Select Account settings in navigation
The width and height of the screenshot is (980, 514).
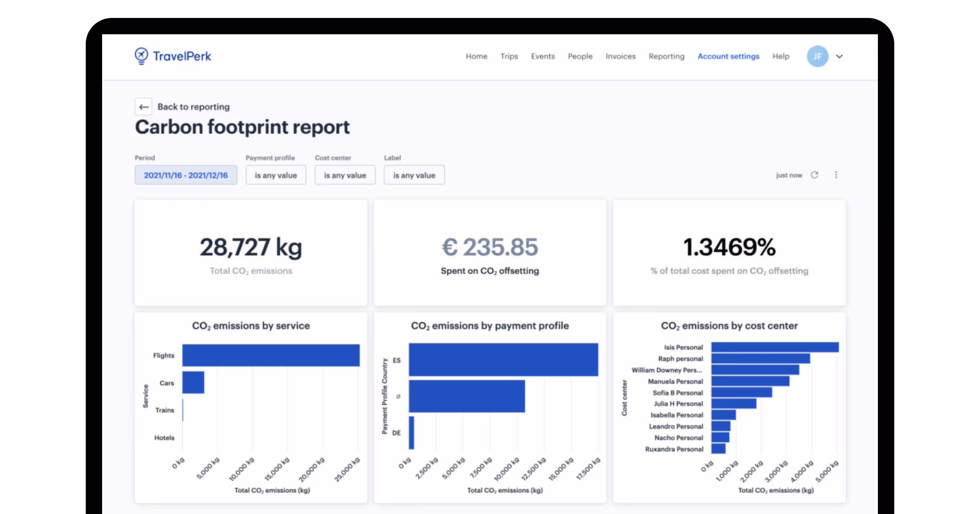pyautogui.click(x=728, y=56)
